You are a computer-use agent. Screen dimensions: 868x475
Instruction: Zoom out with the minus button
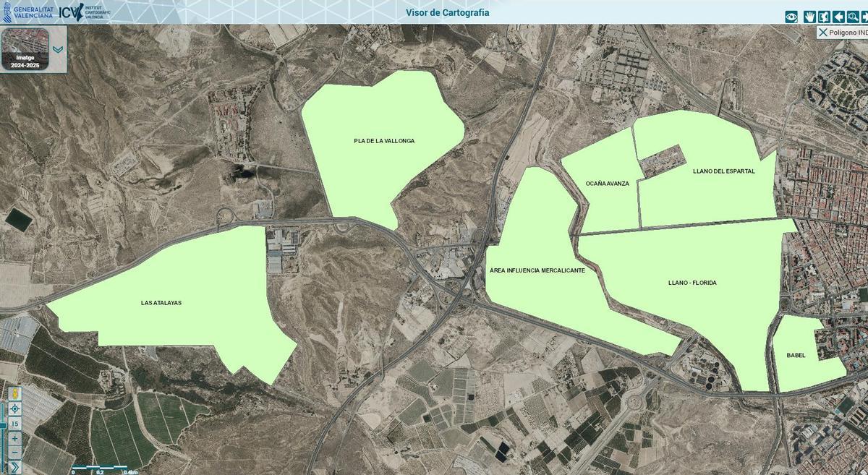click(x=14, y=453)
